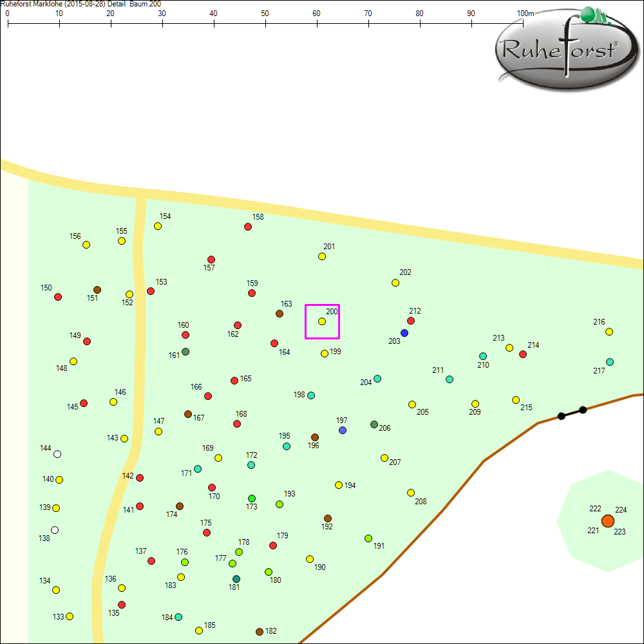Screen dimensions: 644x644
Task: Select brown tree marker 151
Action: tap(97, 290)
